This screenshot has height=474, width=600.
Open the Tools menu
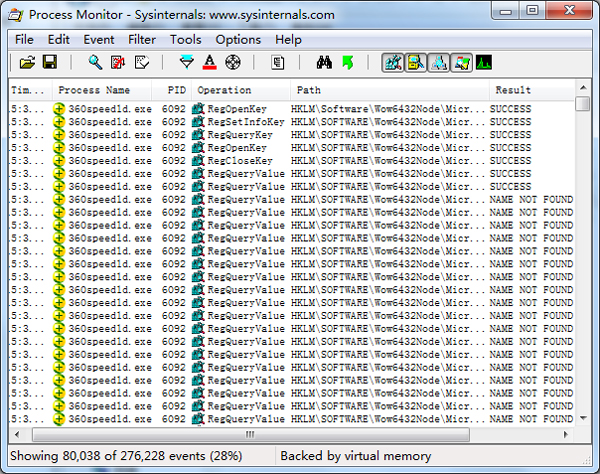click(186, 39)
